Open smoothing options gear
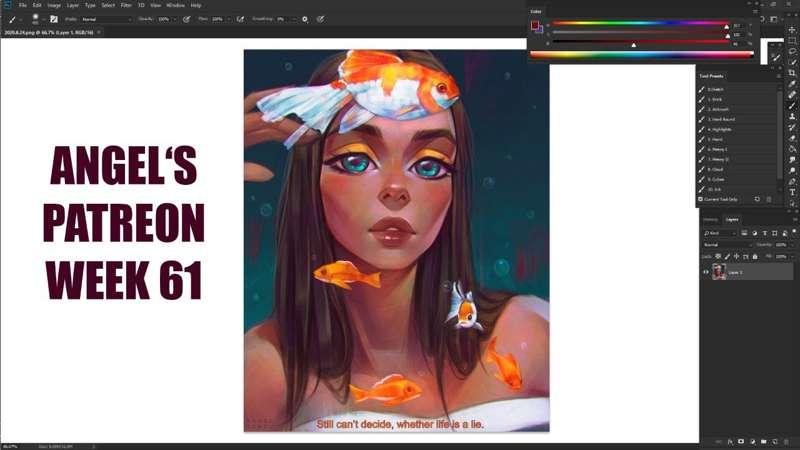800x450 pixels. (x=305, y=19)
